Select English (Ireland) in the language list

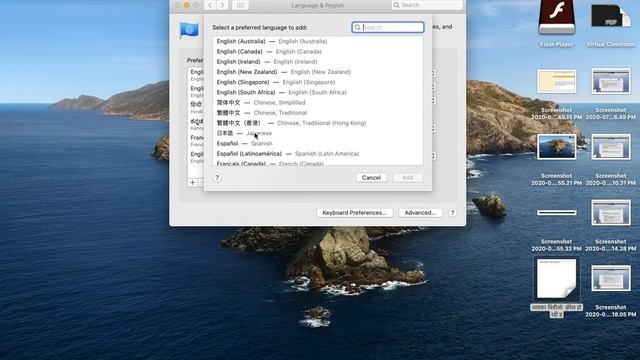pyautogui.click(x=318, y=62)
